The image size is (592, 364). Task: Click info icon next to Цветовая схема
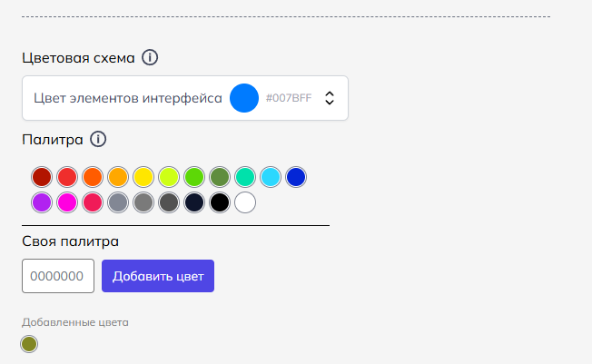click(150, 58)
